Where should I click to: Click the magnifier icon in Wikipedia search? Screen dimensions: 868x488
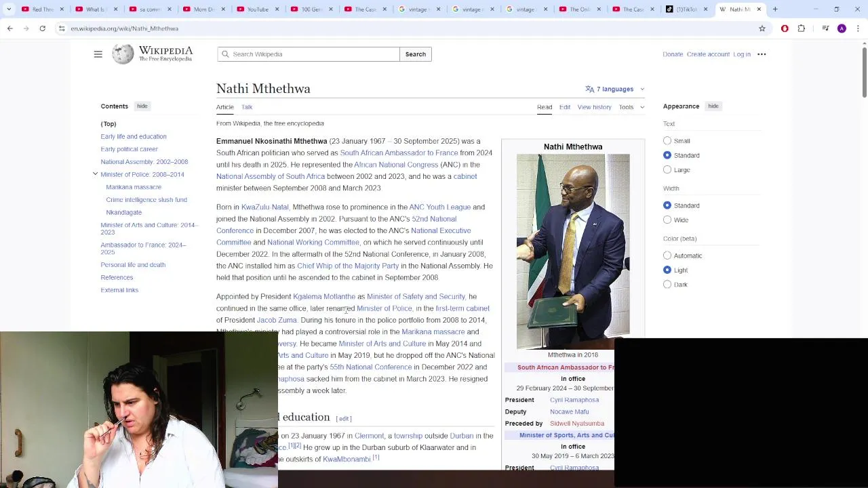[x=226, y=54]
